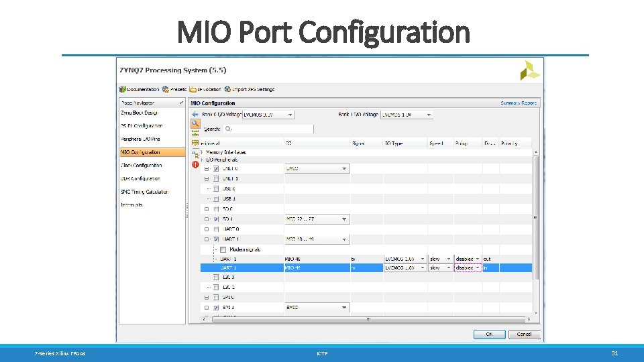Expand Memory Interfaces tree node

click(202, 152)
